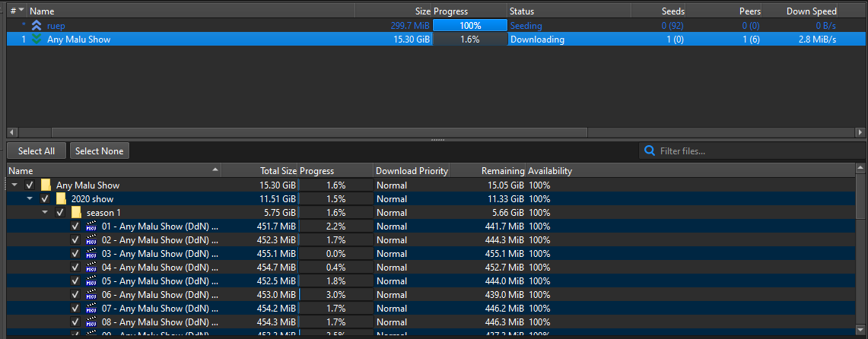Viewport: 868px width, 339px height.
Task: Click the MKV icon of file 03
Action: (x=91, y=254)
